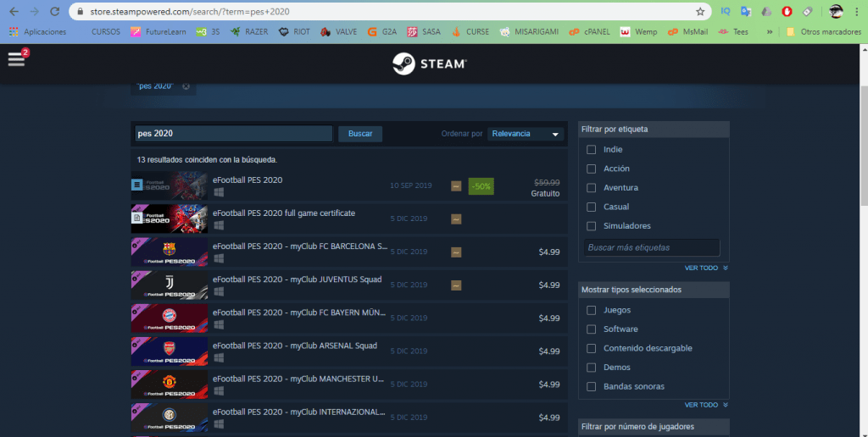Click the Steam logo in the header
This screenshot has width=868, height=437.
430,64
